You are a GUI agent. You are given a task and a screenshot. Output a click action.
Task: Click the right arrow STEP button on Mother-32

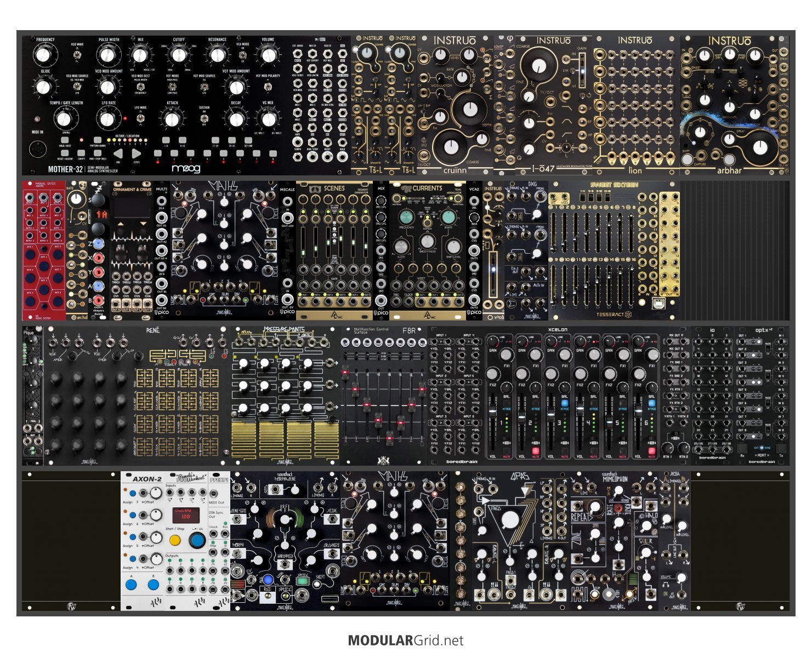point(136,154)
